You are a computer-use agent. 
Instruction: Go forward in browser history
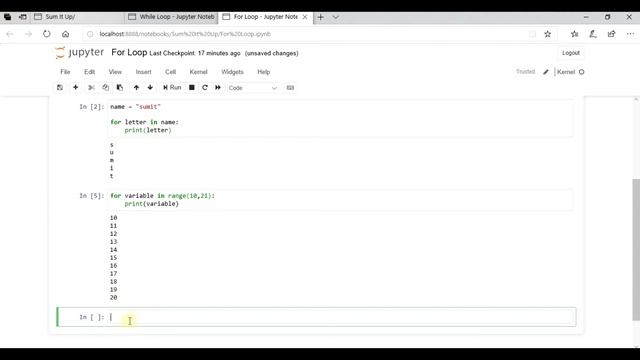pos(28,34)
